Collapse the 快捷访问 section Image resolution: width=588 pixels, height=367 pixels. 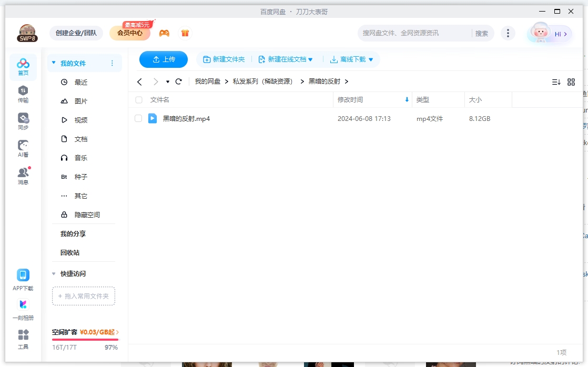(54, 273)
